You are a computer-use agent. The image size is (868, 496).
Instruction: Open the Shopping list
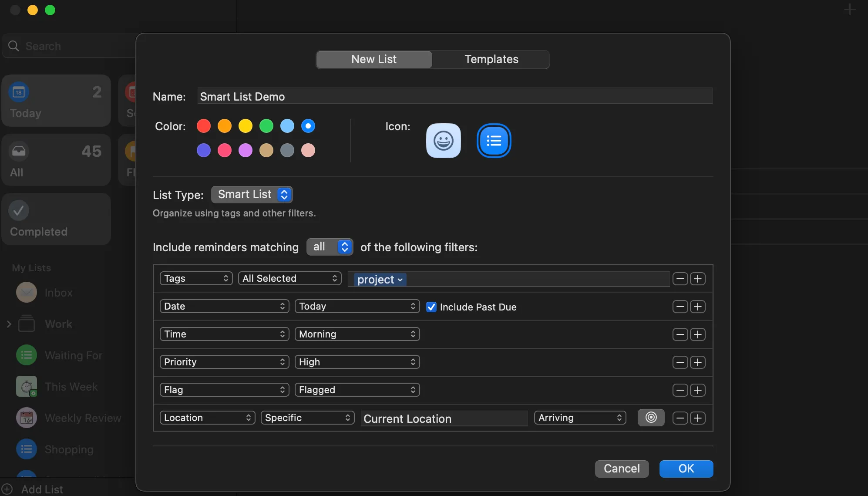pos(69,449)
